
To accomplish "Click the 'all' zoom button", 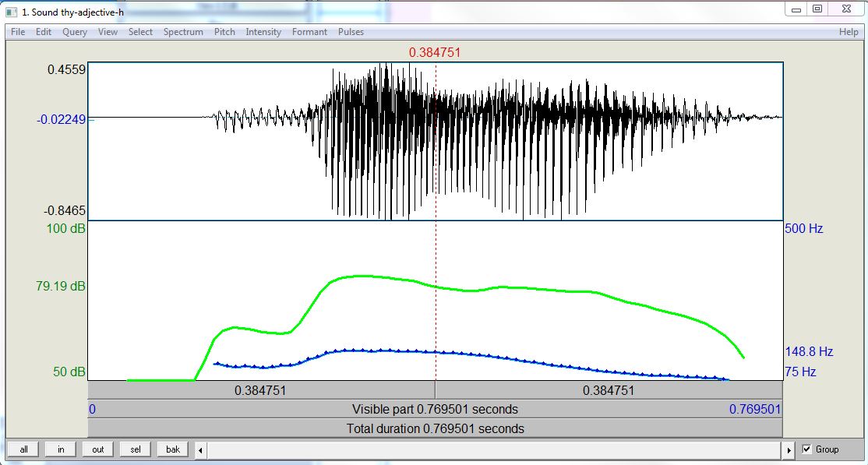I will pyautogui.click(x=24, y=449).
